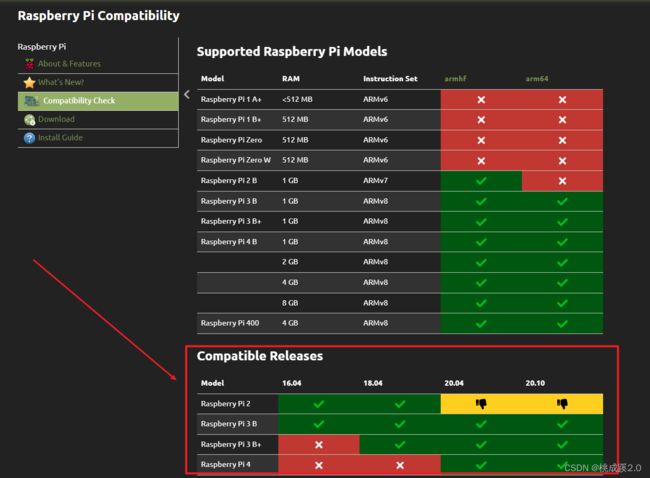Click the ARMv7 instruction set cell
This screenshot has height=478, width=650.
(x=375, y=180)
